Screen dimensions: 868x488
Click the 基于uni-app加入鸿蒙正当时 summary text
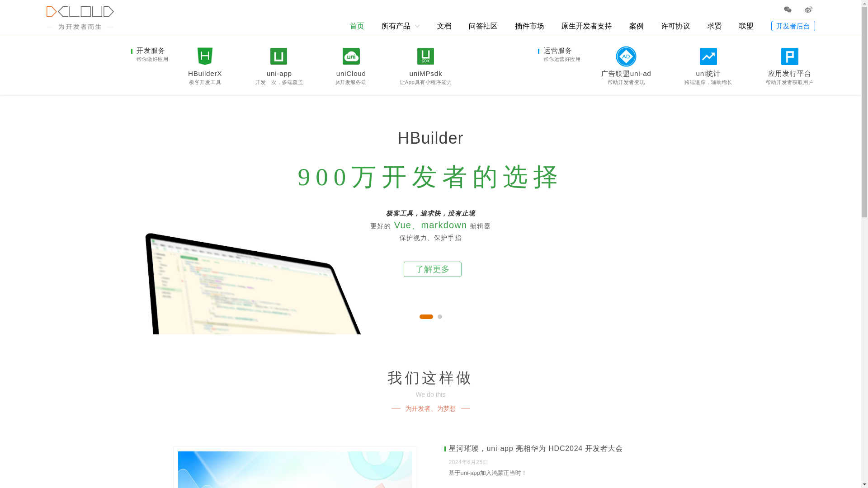pyautogui.click(x=487, y=473)
